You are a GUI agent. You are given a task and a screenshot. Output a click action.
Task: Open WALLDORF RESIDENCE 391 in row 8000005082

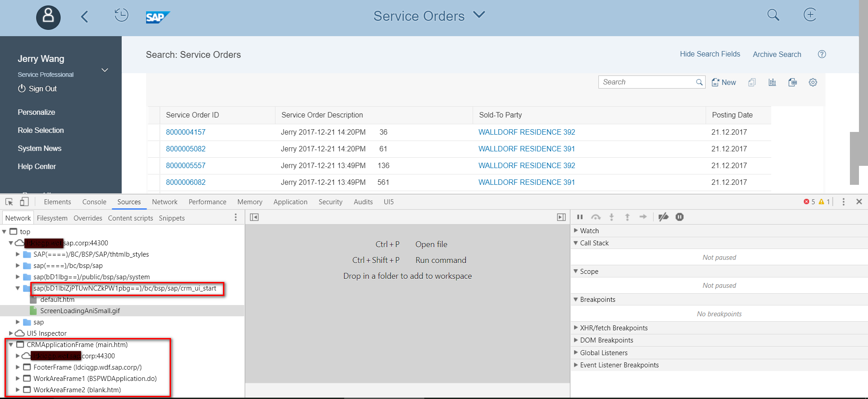(x=526, y=149)
